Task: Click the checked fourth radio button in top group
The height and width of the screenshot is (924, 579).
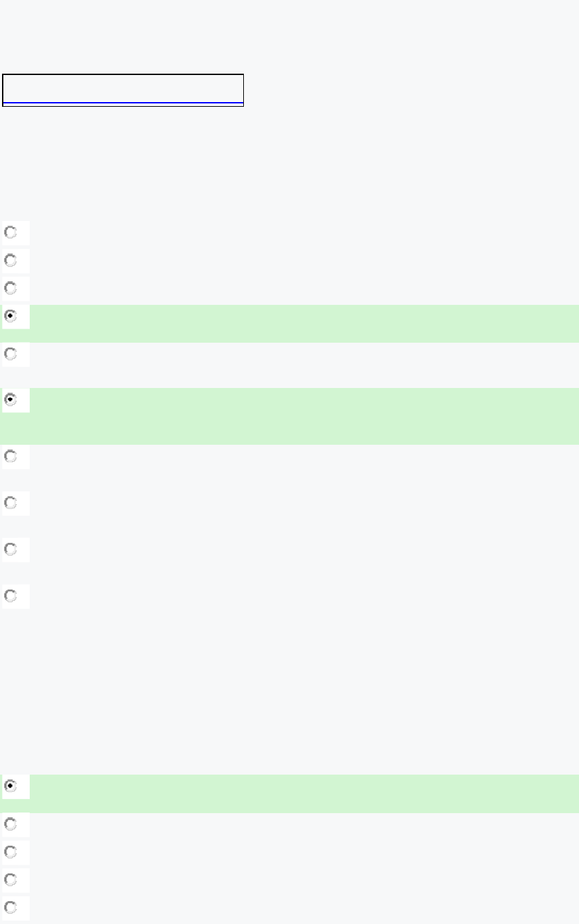Action: pos(11,316)
